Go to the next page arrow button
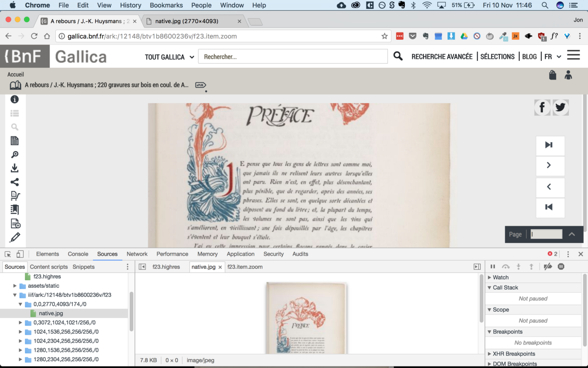 pyautogui.click(x=550, y=166)
